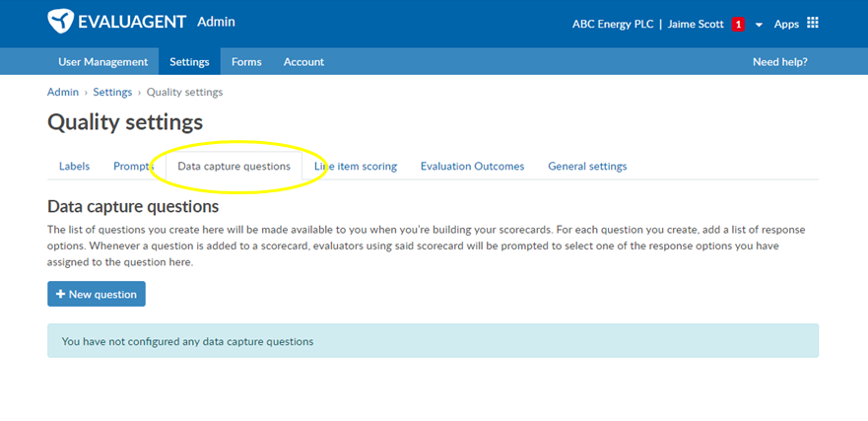Viewport: 868px width, 421px height.
Task: Go to the Account menu
Action: tap(303, 61)
